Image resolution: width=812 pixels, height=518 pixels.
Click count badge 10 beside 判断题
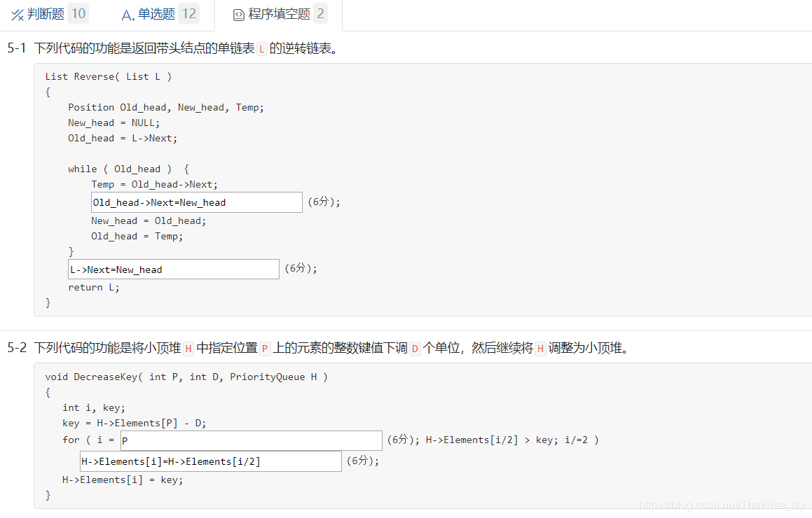tap(78, 13)
